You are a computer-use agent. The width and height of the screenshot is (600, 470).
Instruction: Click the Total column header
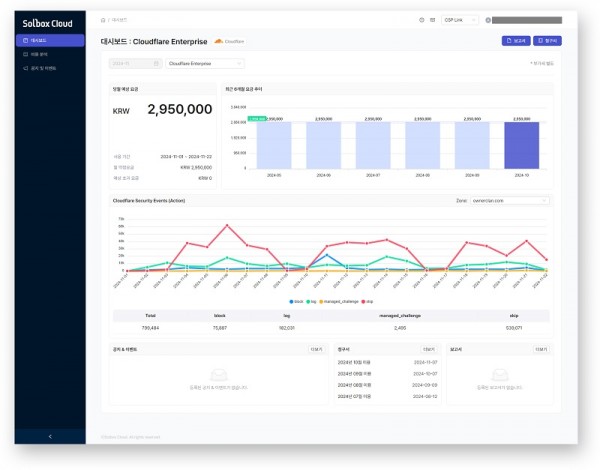coord(150,316)
